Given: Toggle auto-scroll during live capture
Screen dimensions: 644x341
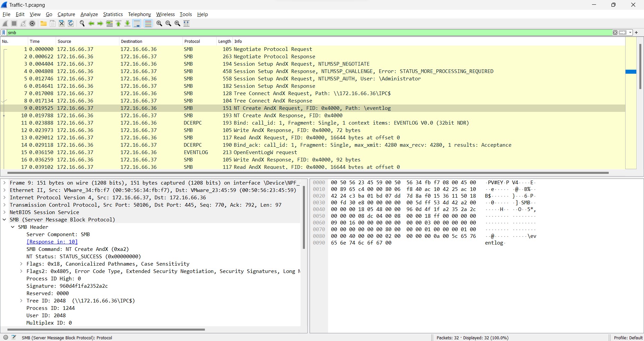Looking at the screenshot, I should [x=137, y=23].
